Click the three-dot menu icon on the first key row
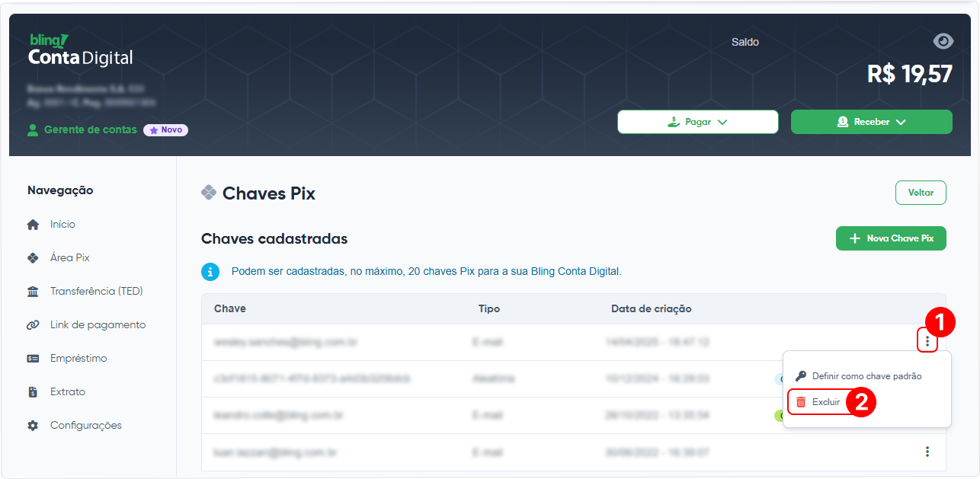The width and height of the screenshot is (980, 479). (927, 342)
